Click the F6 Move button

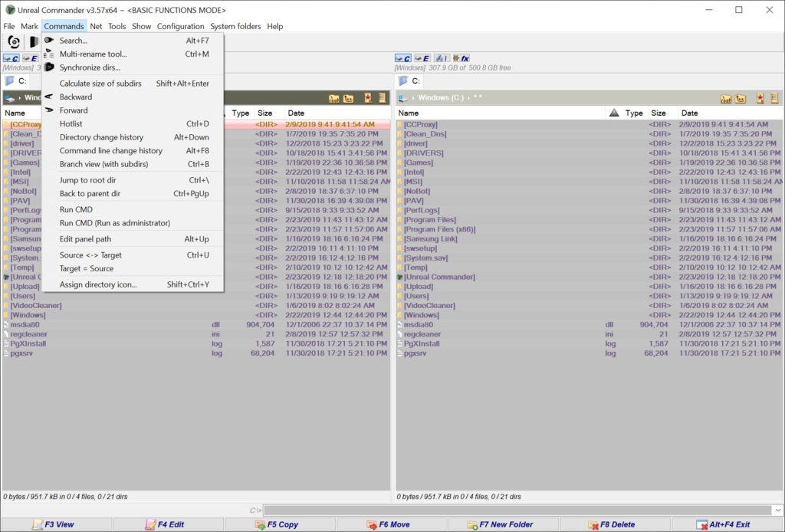(392, 525)
